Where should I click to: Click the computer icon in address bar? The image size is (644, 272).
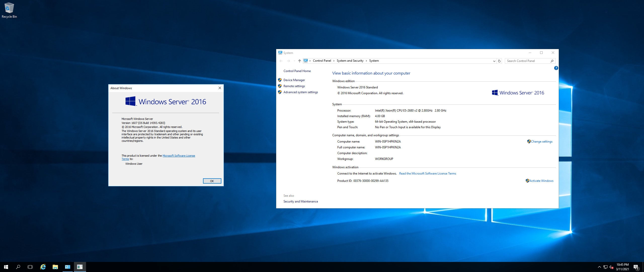point(306,61)
